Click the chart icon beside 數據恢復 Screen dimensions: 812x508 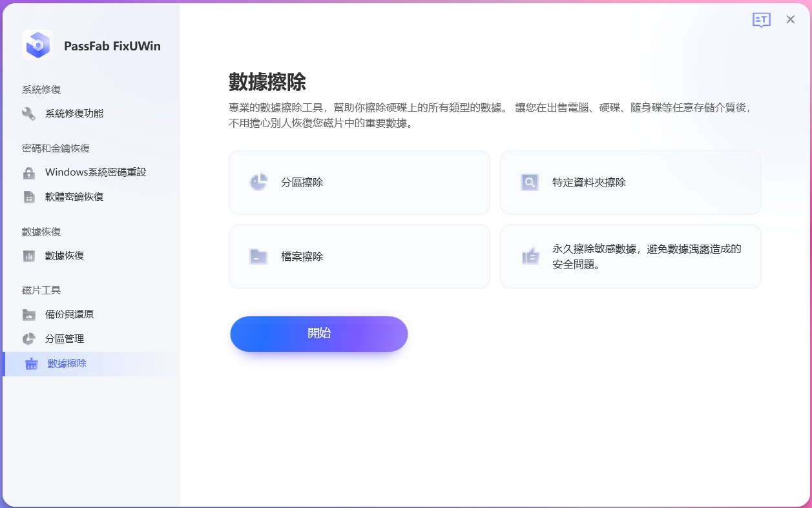[x=29, y=256]
